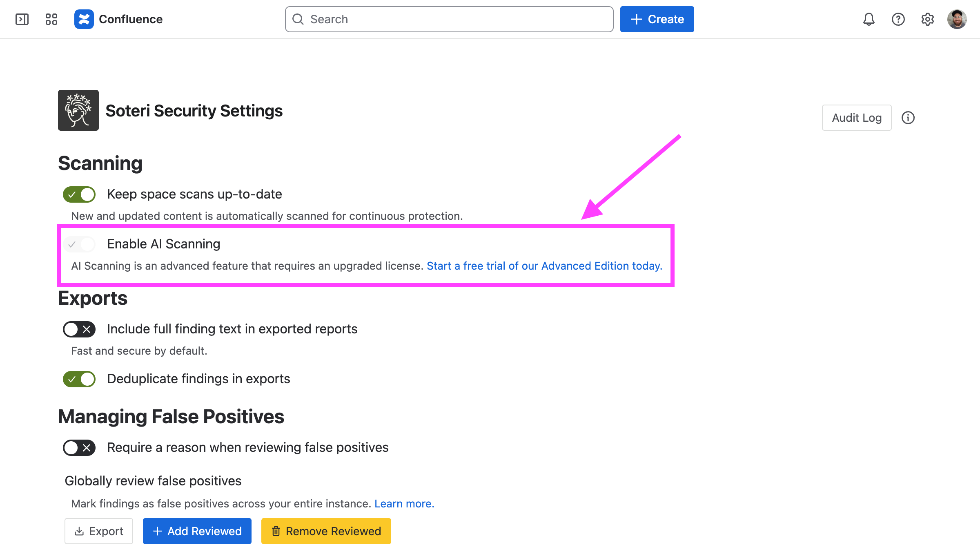Screen dimensions: 980x554
Task: Click the Scanning section heading
Action: click(x=100, y=163)
